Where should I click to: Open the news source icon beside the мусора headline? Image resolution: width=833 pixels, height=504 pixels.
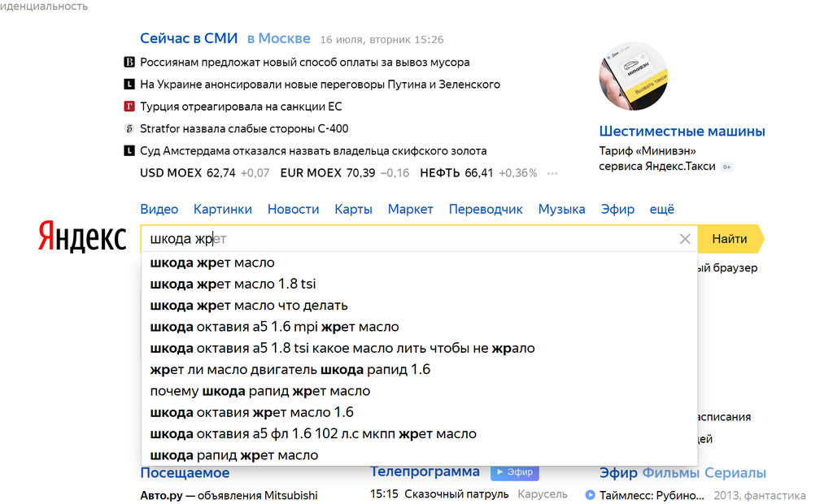[129, 62]
